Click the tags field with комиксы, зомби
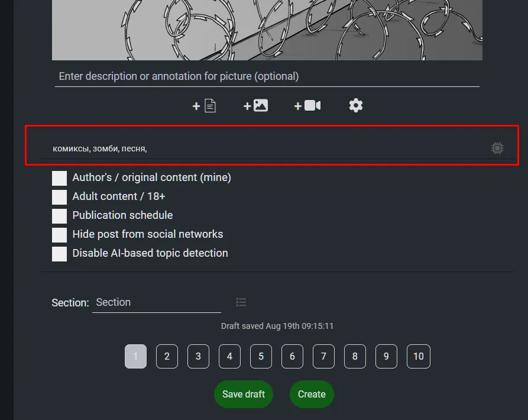528x420 pixels. pos(266,148)
